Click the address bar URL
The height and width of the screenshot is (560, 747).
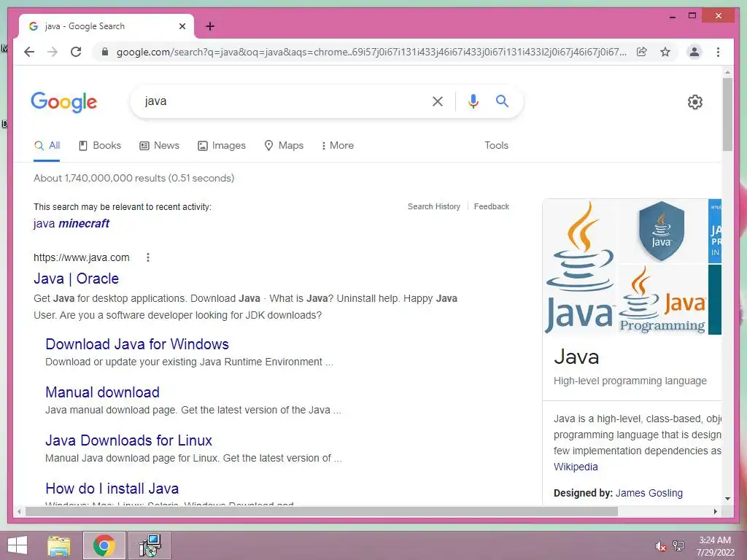pyautogui.click(x=371, y=52)
